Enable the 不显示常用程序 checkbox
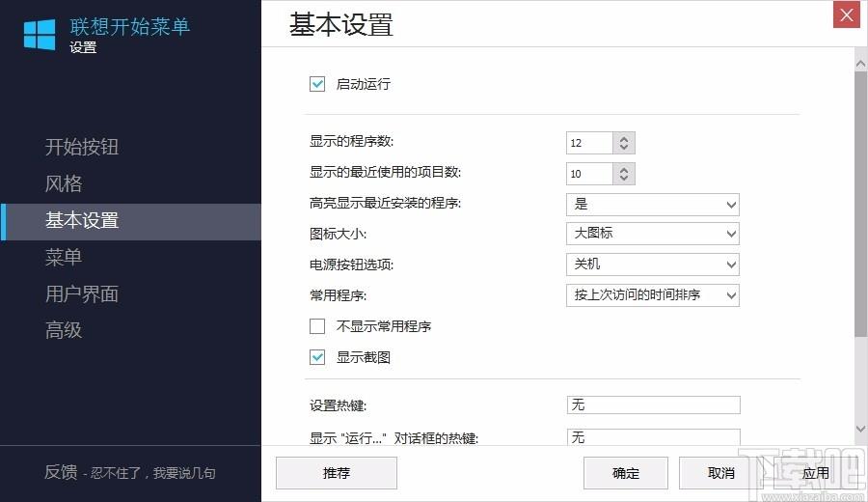Screen dimensions: 868x502 (317, 326)
